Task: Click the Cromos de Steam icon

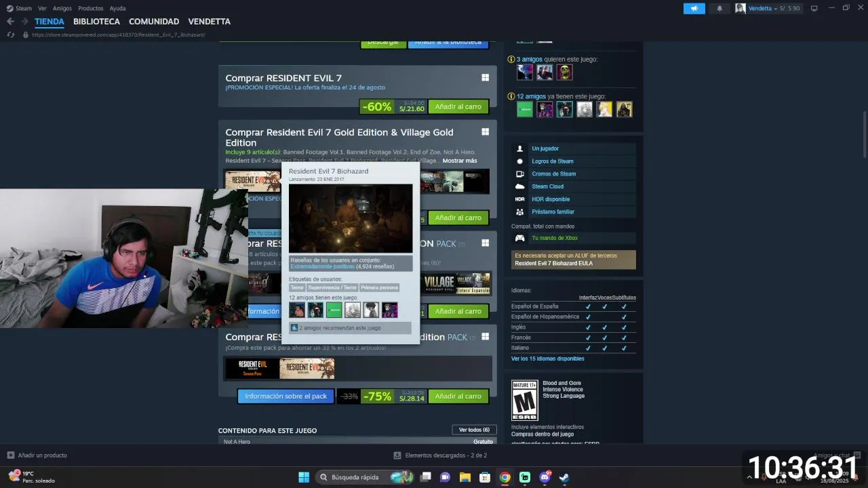Action: tap(519, 174)
